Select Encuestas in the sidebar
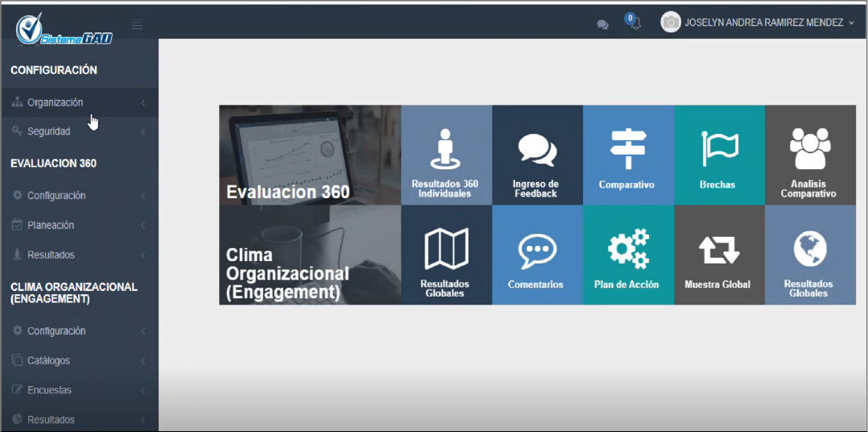 (x=49, y=390)
